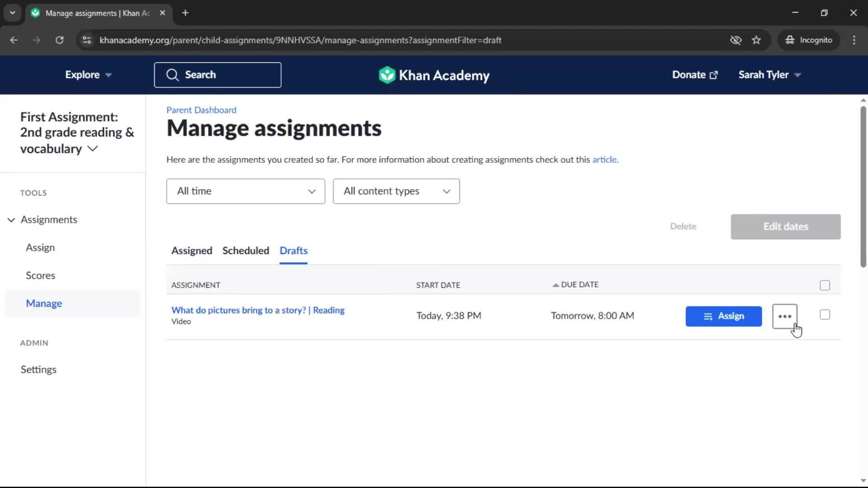This screenshot has width=868, height=488.
Task: Open the First Assignment class switcher
Action: (x=77, y=132)
